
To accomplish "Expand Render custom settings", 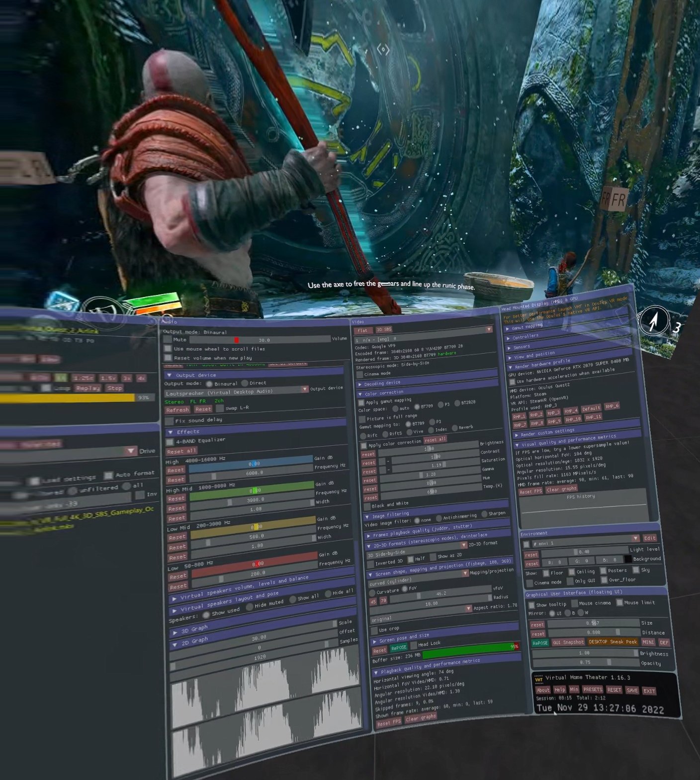I will point(577,429).
